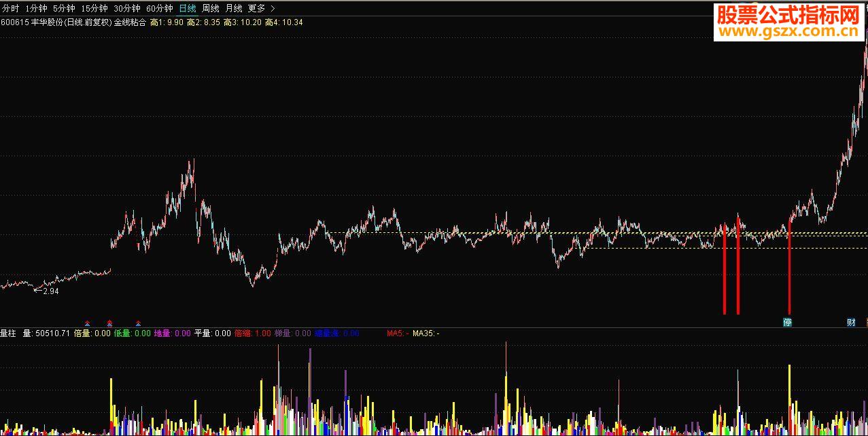Image resolution: width=868 pixels, height=436 pixels.
Task: Click the magenta 地量: 0.00 value
Action: pyautogui.click(x=173, y=333)
